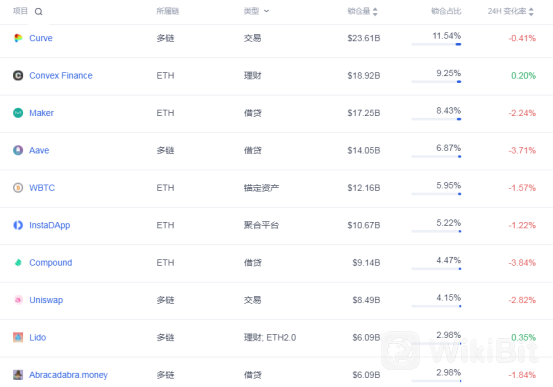Click the Convex Finance logo icon
The width and height of the screenshot is (553, 387).
click(18, 75)
